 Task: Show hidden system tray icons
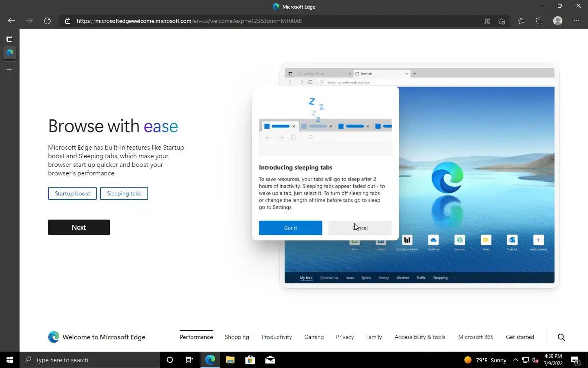(x=515, y=360)
